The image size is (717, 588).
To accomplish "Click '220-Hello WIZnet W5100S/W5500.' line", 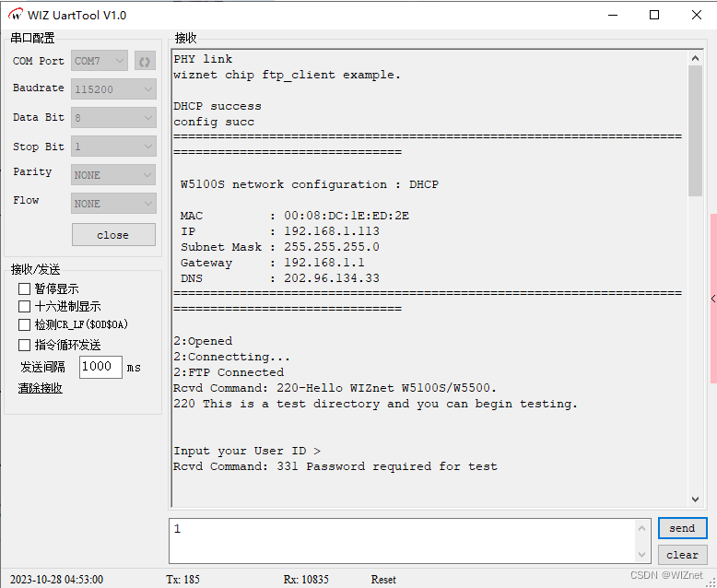I will pyautogui.click(x=386, y=388).
